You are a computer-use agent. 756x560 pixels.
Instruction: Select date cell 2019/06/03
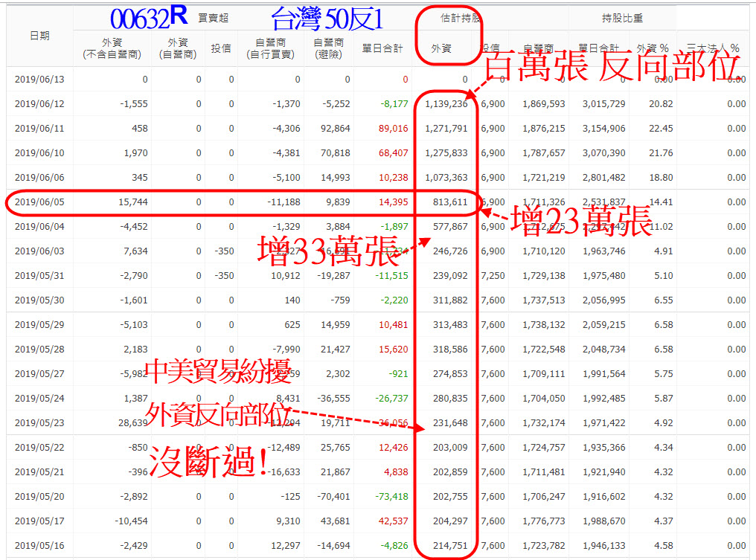pos(39,251)
